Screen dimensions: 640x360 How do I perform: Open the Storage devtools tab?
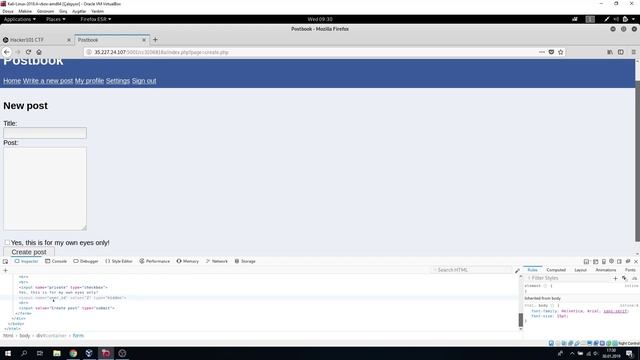pos(245,261)
